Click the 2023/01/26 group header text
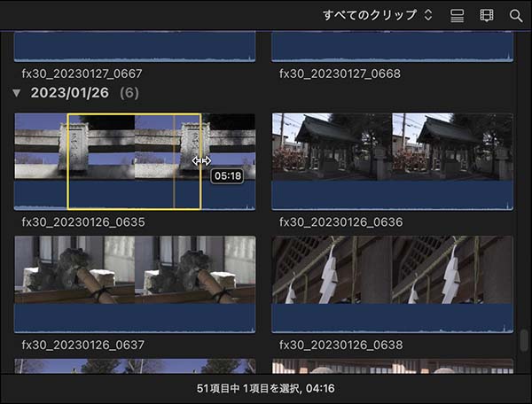Screen dimensions: 532x404 69,93
